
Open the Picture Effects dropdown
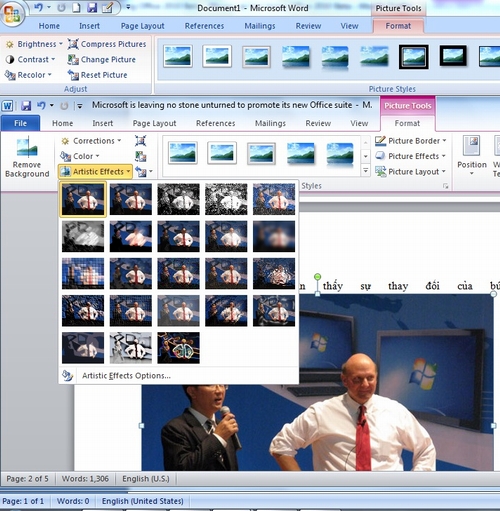pyautogui.click(x=410, y=156)
